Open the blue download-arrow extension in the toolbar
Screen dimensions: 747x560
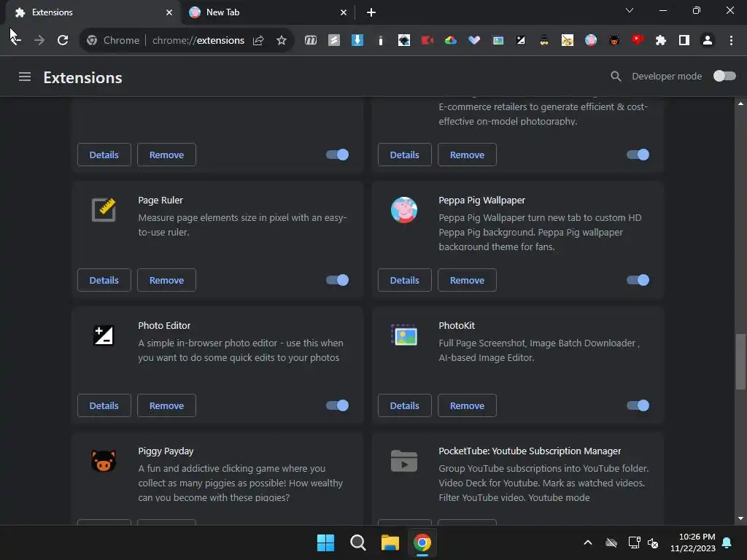357,41
